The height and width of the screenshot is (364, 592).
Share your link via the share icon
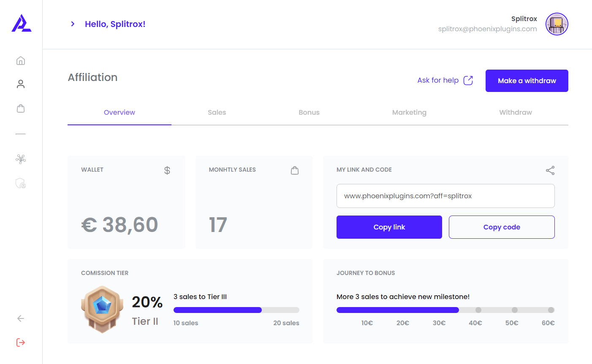(x=550, y=170)
